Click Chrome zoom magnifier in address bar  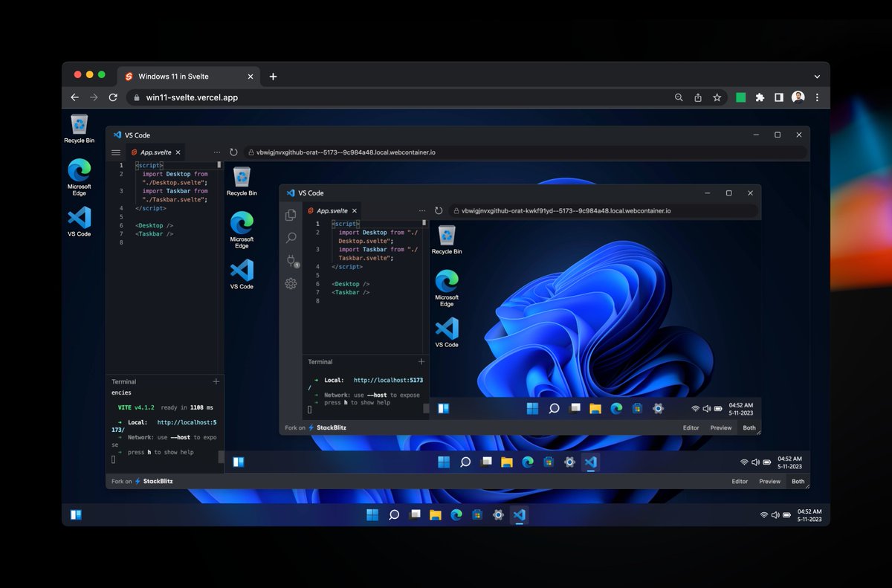(679, 97)
